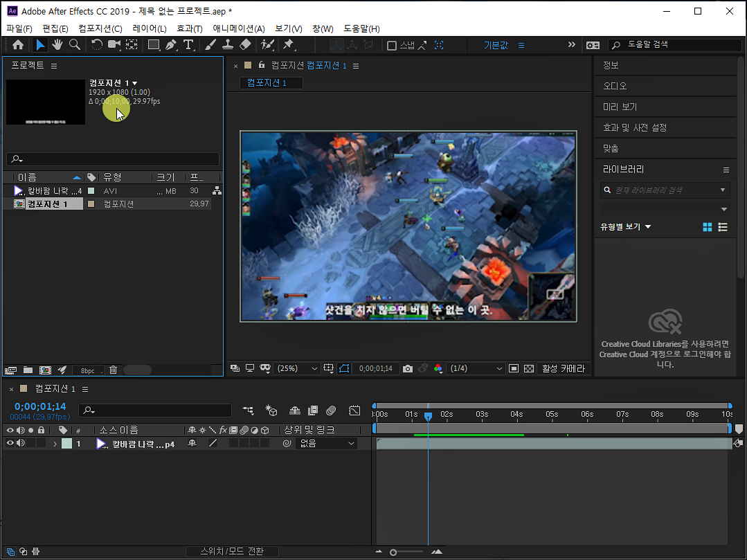Open the 레이어(L) menu
Screen dimensions: 747x560
(149, 28)
